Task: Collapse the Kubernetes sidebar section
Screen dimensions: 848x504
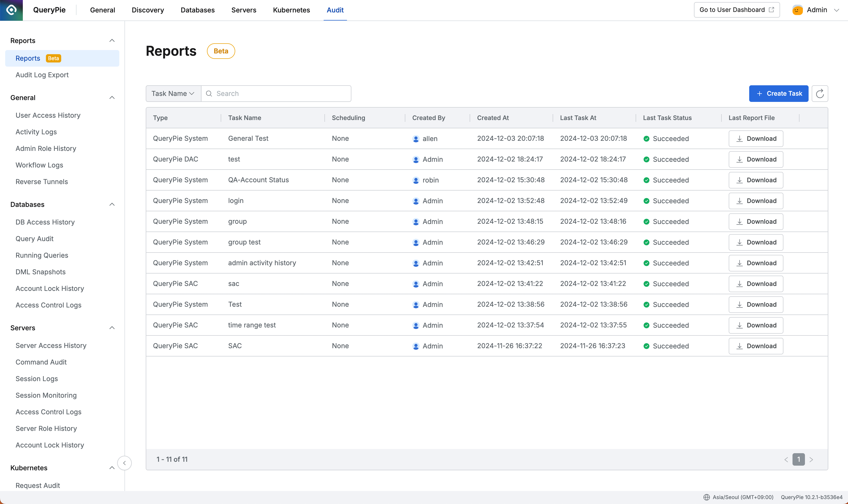Action: click(112, 468)
